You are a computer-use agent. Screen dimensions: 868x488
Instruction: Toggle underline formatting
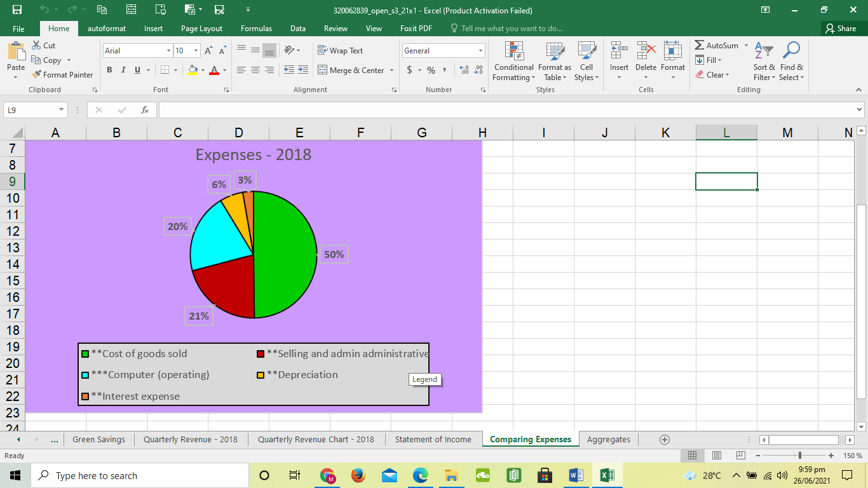point(137,70)
